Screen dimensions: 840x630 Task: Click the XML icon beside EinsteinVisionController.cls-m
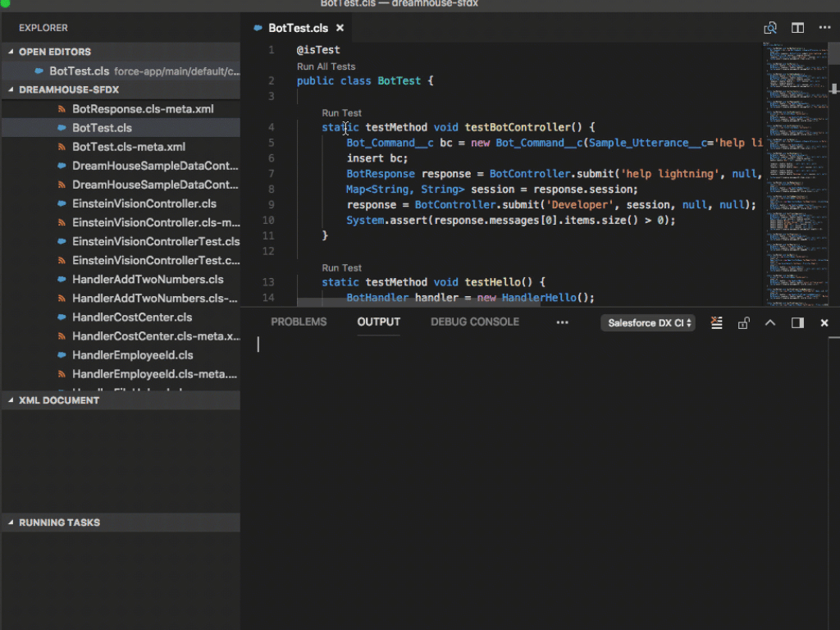(x=62, y=222)
